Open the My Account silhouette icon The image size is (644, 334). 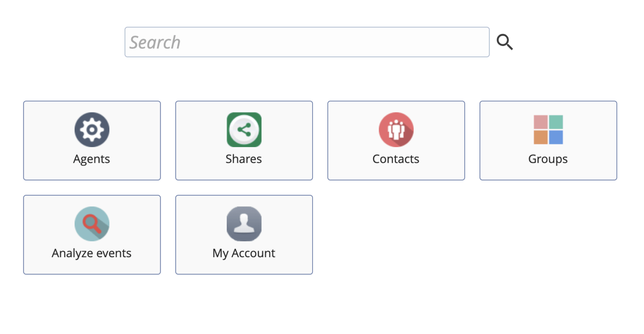(244, 224)
